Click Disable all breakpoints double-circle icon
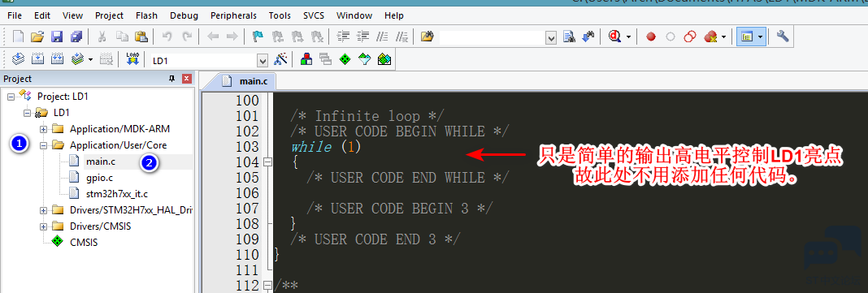Image resolution: width=868 pixels, height=293 pixels. point(690,37)
